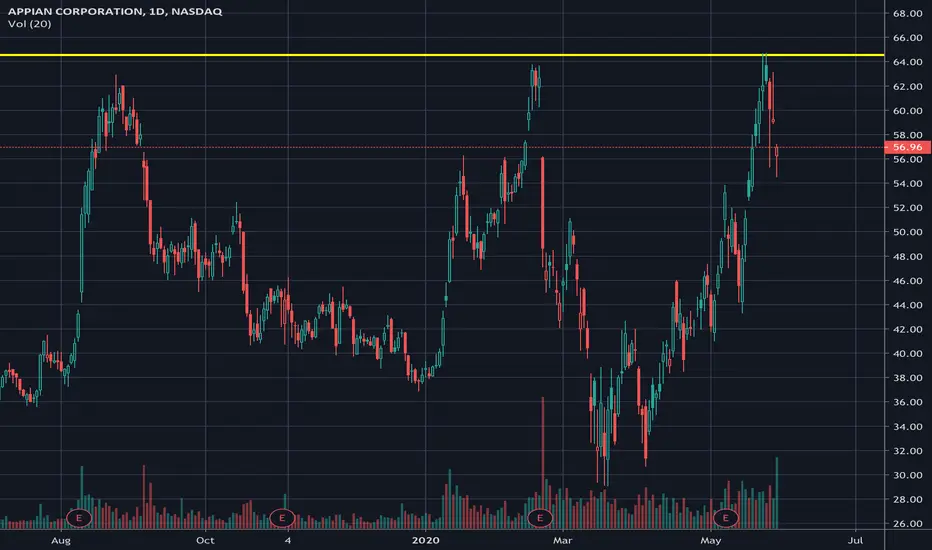
Task: Click the 68.00 price scale label
Action: [908, 14]
